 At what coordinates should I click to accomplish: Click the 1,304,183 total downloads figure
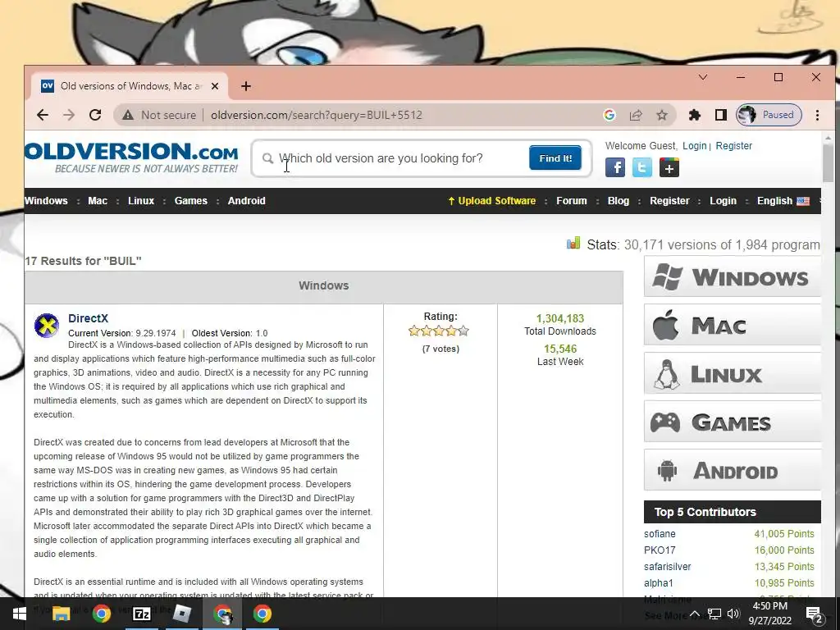pos(559,319)
